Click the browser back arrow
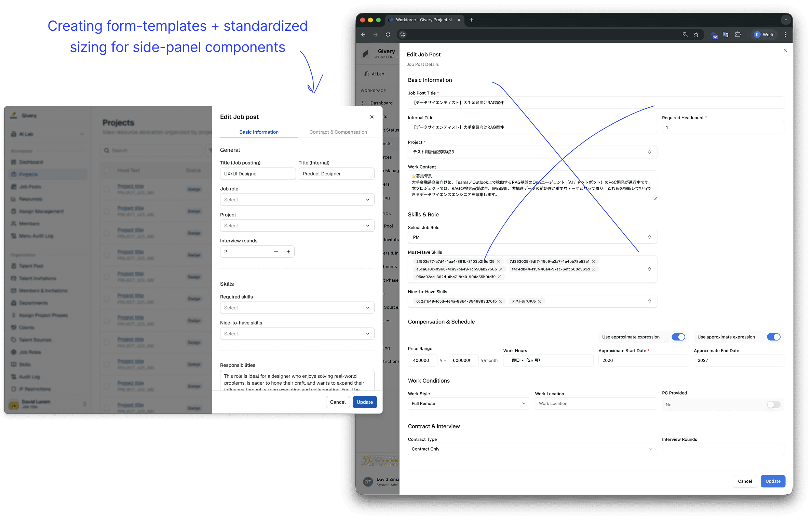The width and height of the screenshot is (812, 520). click(363, 35)
